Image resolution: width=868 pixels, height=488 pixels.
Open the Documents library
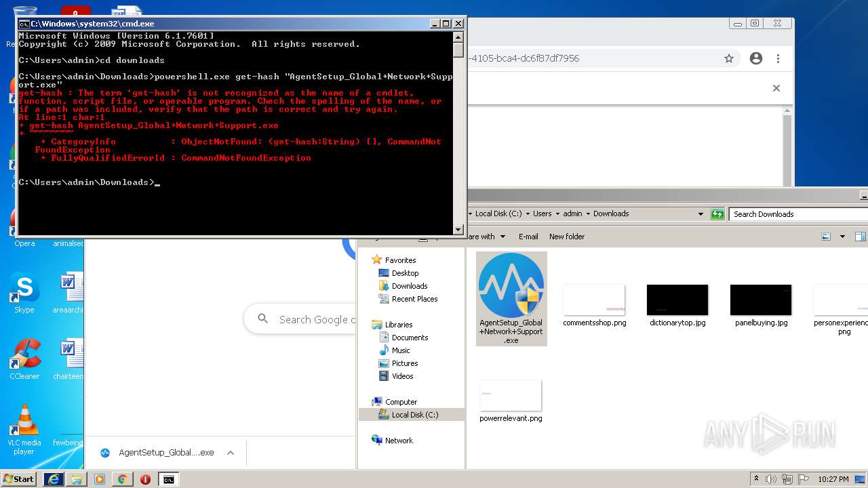pos(410,338)
